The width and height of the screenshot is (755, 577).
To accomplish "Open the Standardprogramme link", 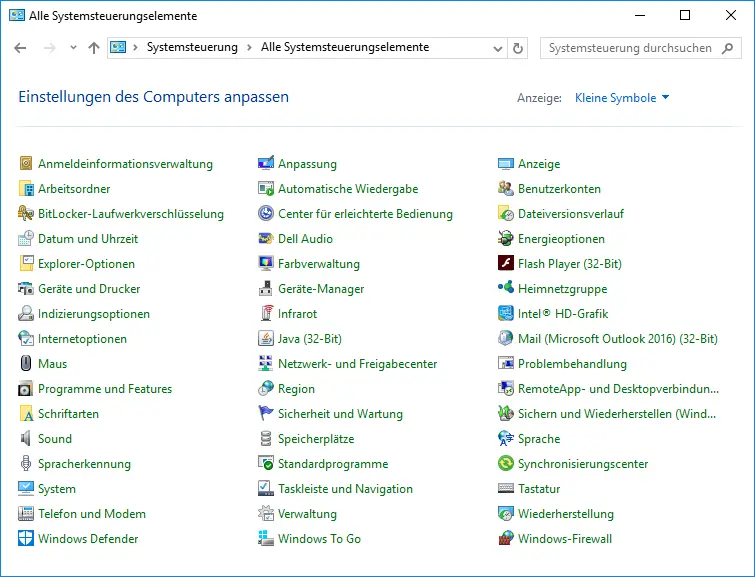I will pyautogui.click(x=333, y=464).
